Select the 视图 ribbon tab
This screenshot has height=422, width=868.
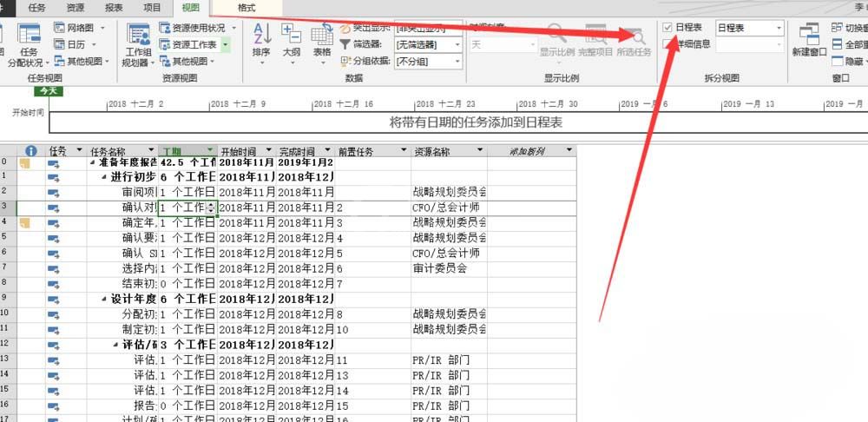191,8
